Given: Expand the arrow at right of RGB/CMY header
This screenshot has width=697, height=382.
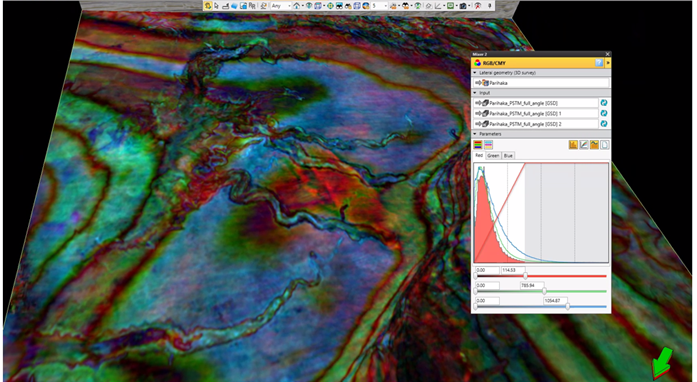Looking at the screenshot, I should tap(608, 63).
